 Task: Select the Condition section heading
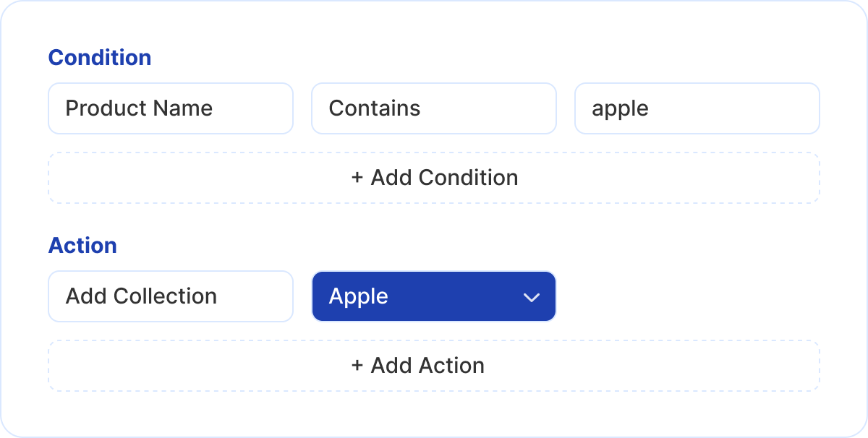[100, 58]
